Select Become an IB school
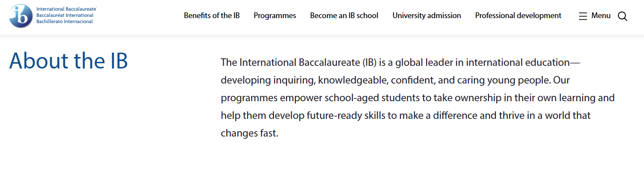Viewport: 644px width, 175px height. tap(344, 15)
